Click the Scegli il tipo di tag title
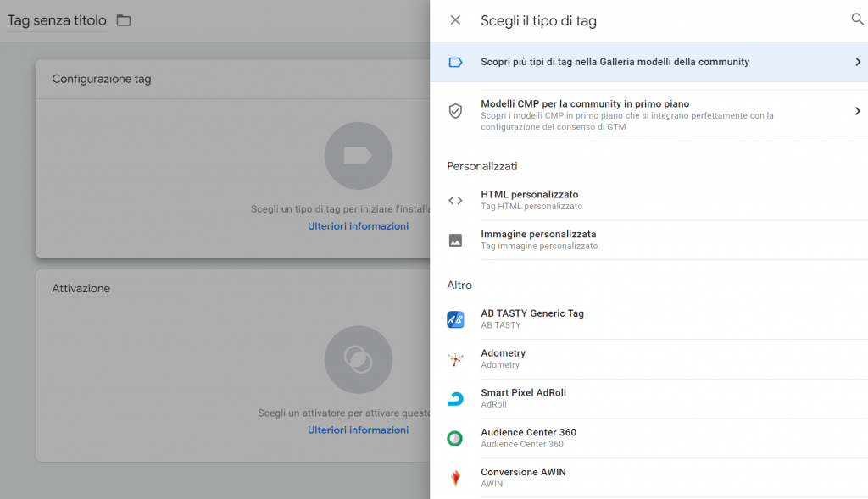This screenshot has width=868, height=499. pos(538,21)
